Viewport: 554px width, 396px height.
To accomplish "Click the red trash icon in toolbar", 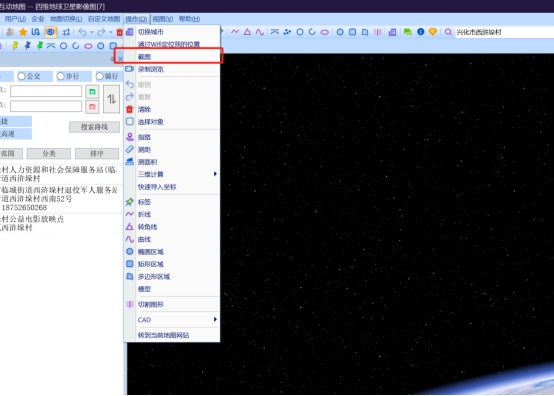I will click(x=119, y=32).
